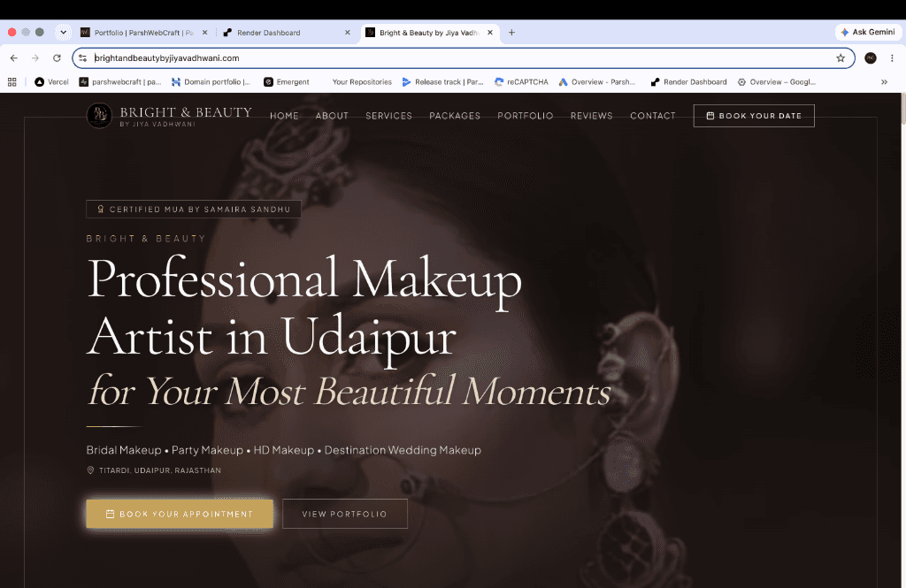
Task: Open the CONTACT nav item
Action: 653,116
